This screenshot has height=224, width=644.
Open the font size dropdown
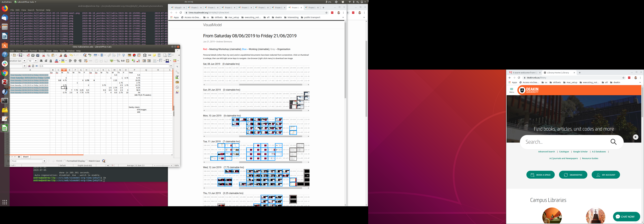[x=36, y=61]
